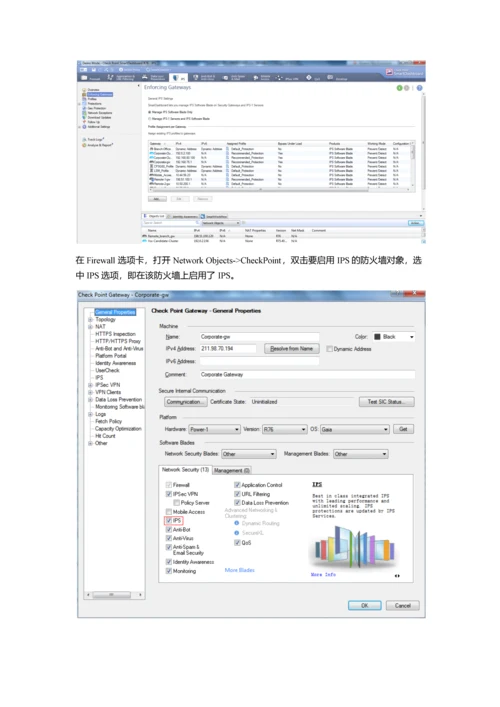The height and width of the screenshot is (707, 500).
Task: Open Analyze & Report in SmartDashboard sidebar
Action: (100, 145)
